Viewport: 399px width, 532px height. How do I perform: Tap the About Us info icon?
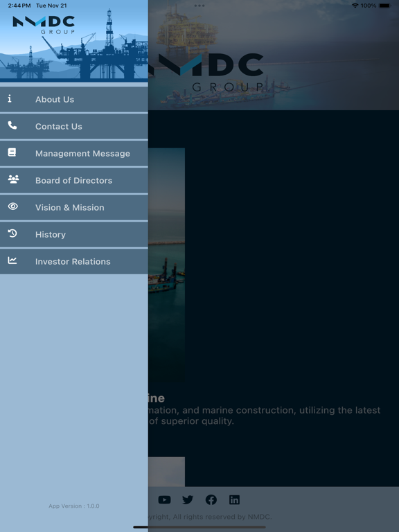pos(10,99)
